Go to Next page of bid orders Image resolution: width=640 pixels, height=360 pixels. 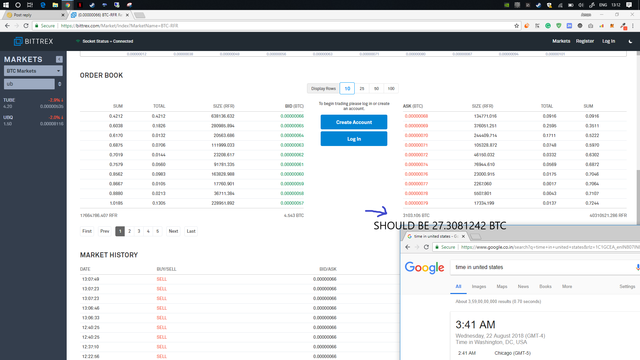point(173,231)
